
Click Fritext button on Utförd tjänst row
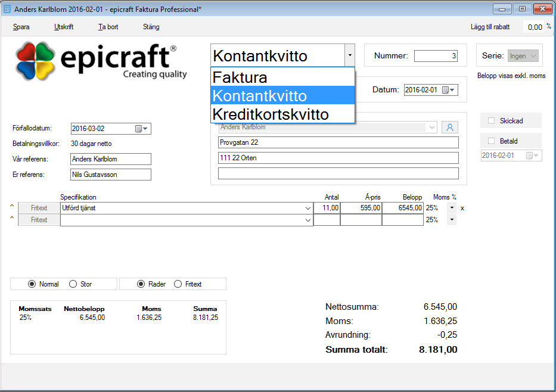(x=39, y=208)
